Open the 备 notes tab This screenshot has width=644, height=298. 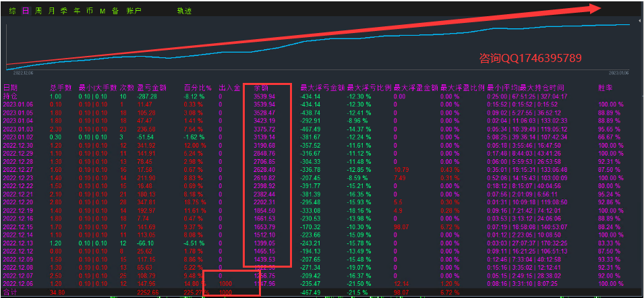click(x=115, y=11)
